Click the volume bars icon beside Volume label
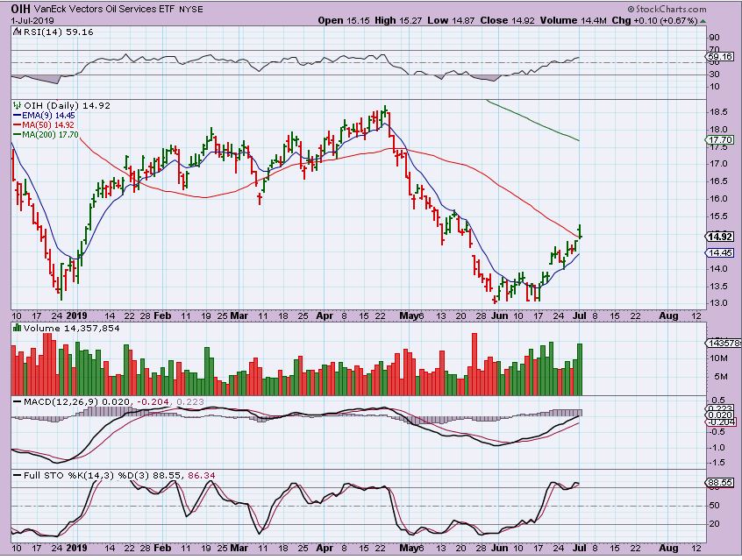 (17, 328)
